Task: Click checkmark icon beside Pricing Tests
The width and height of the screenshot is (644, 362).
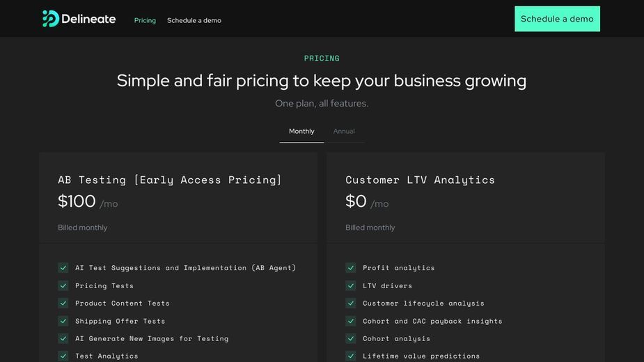Action: click(x=63, y=285)
